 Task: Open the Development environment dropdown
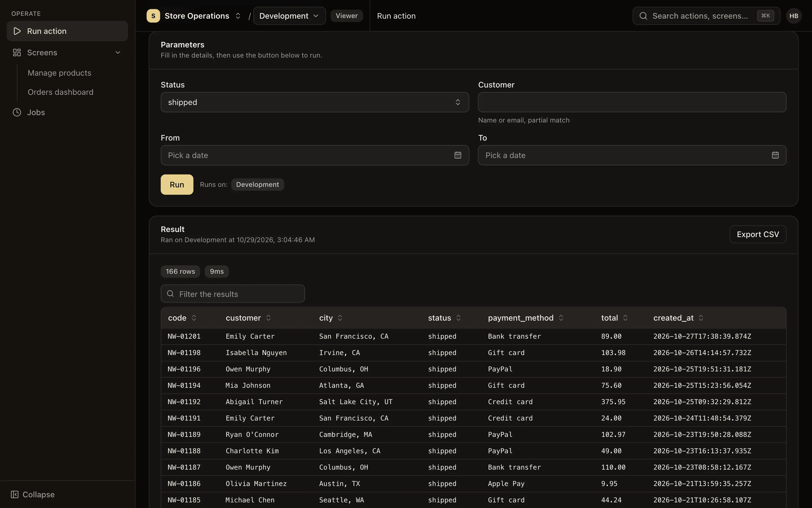[289, 16]
